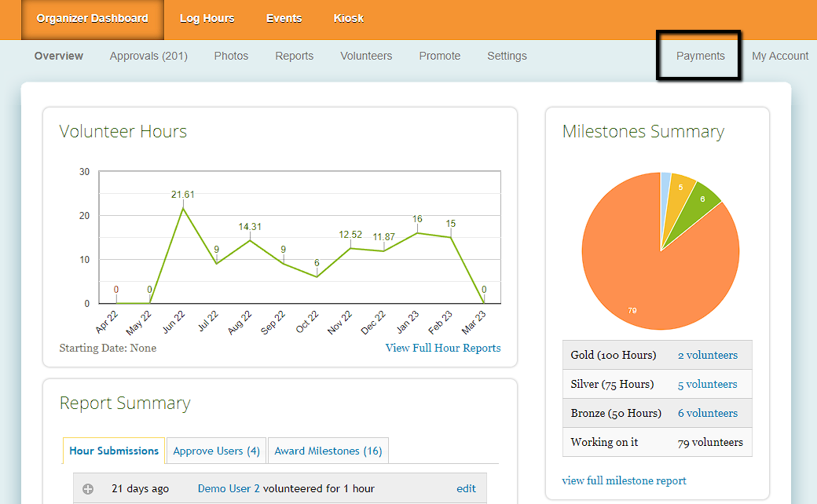Click view full milestone report link
The width and height of the screenshot is (817, 504).
624,480
